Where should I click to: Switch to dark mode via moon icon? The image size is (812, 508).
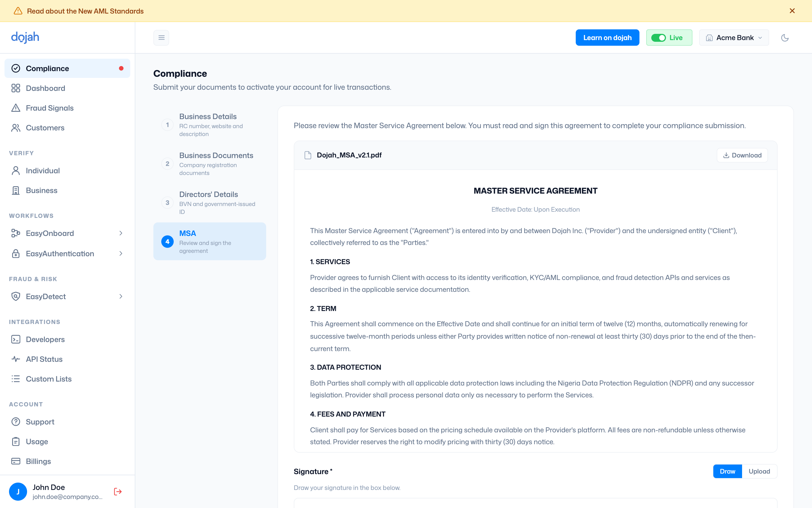coord(785,38)
